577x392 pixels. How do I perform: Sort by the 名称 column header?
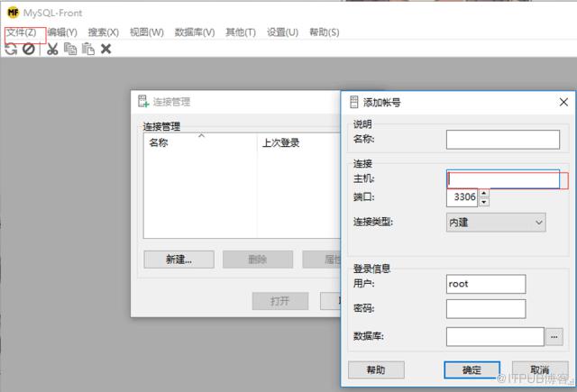point(200,142)
